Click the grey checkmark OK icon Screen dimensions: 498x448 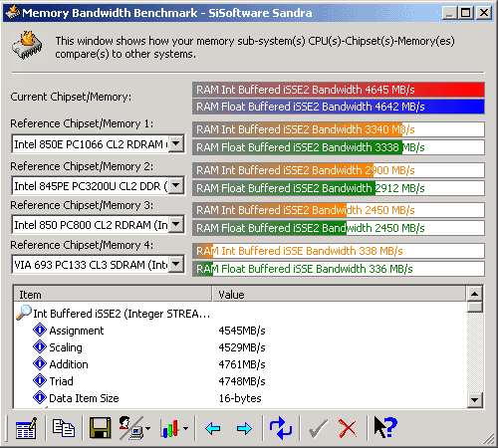(318, 429)
